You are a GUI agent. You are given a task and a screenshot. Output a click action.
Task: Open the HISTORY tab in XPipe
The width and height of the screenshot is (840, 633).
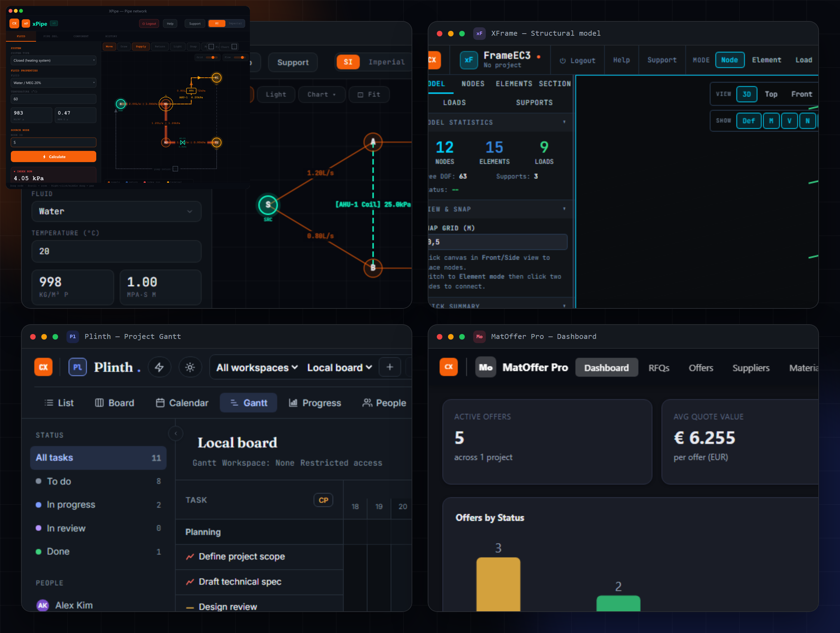click(111, 36)
